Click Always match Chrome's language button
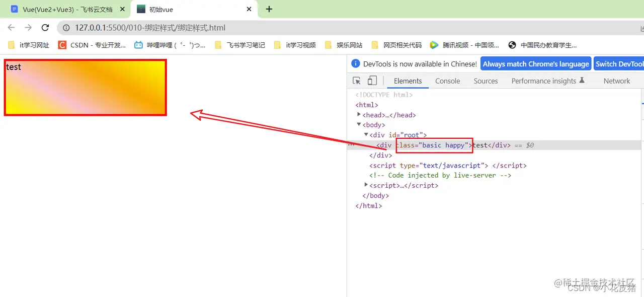Screen dimensions: 644x297 point(536,64)
